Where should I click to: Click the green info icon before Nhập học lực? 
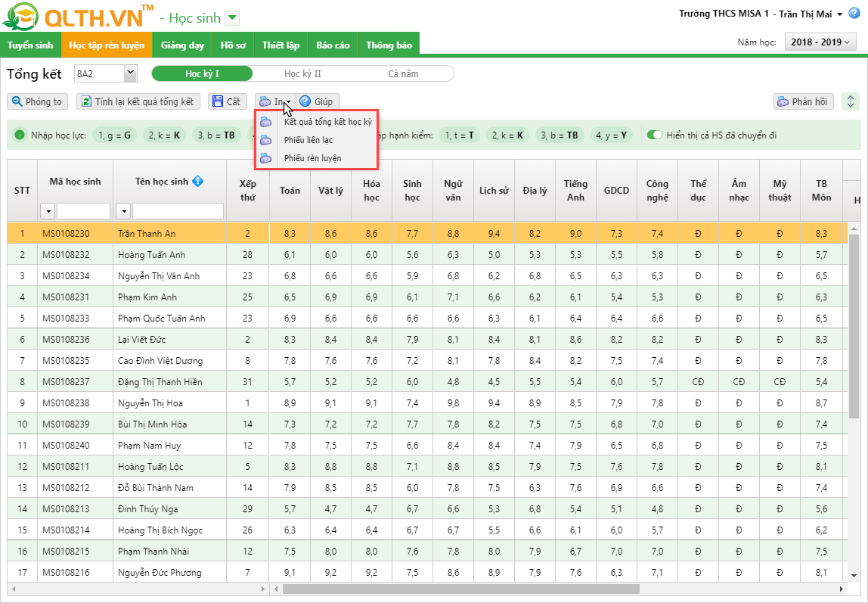[x=20, y=135]
